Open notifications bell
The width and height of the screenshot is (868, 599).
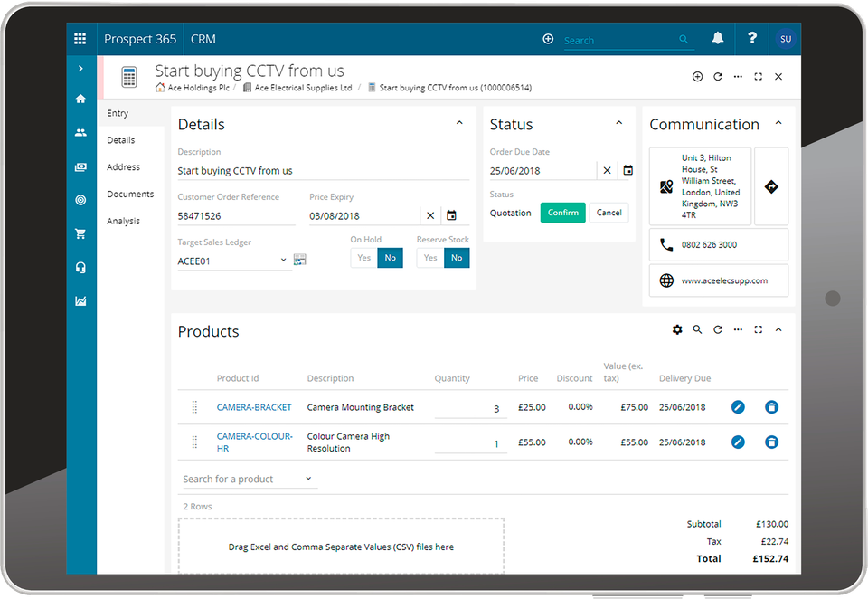[x=717, y=38]
